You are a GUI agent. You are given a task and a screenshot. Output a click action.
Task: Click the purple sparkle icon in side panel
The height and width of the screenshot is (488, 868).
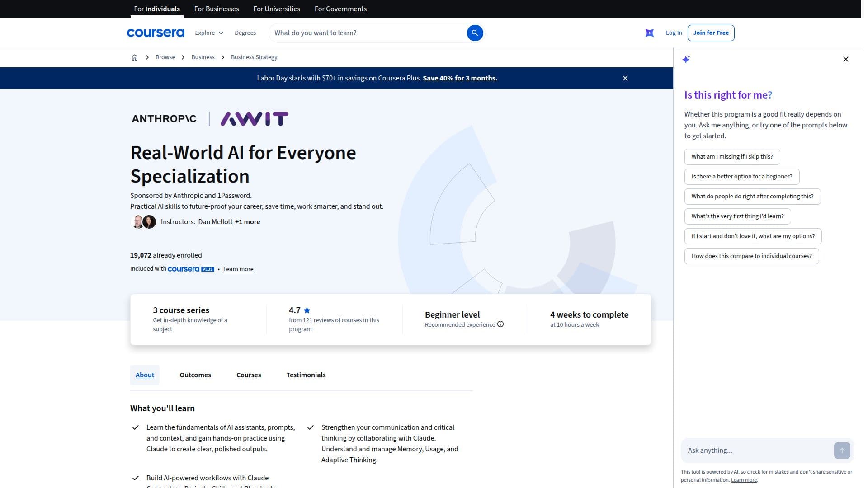click(x=686, y=59)
